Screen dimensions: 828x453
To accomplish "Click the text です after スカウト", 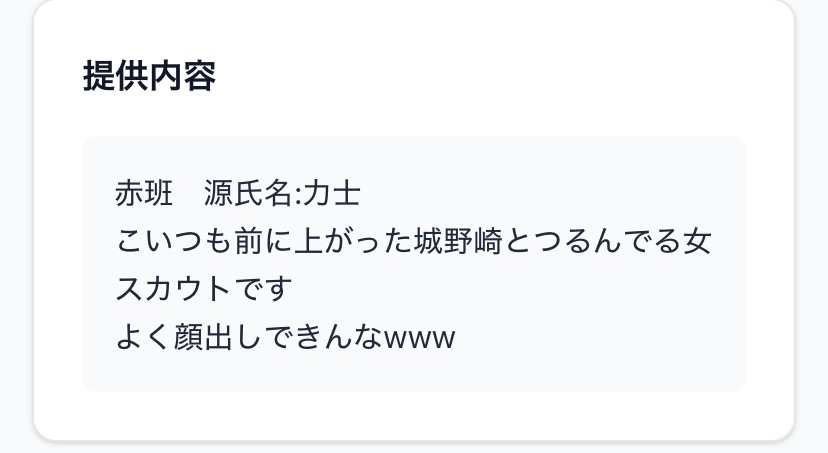I will point(262,289).
